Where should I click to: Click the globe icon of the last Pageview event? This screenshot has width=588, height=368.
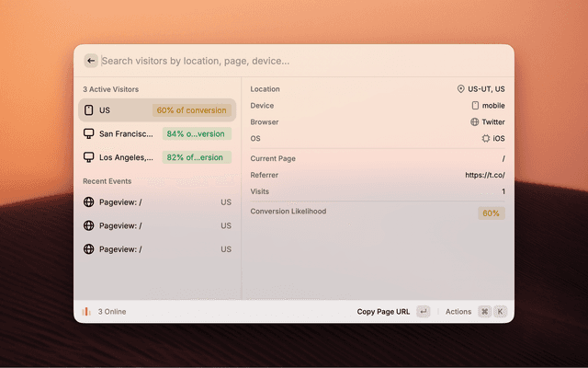coord(89,248)
